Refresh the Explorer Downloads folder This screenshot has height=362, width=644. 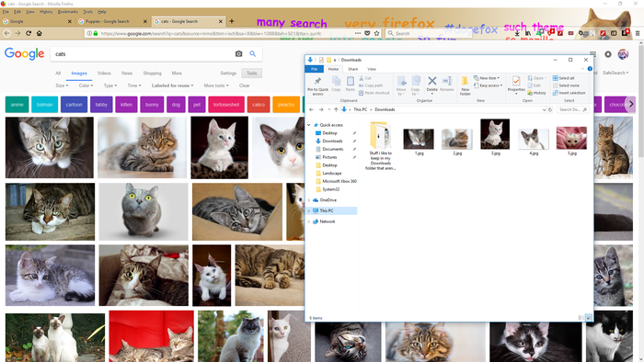[550, 109]
